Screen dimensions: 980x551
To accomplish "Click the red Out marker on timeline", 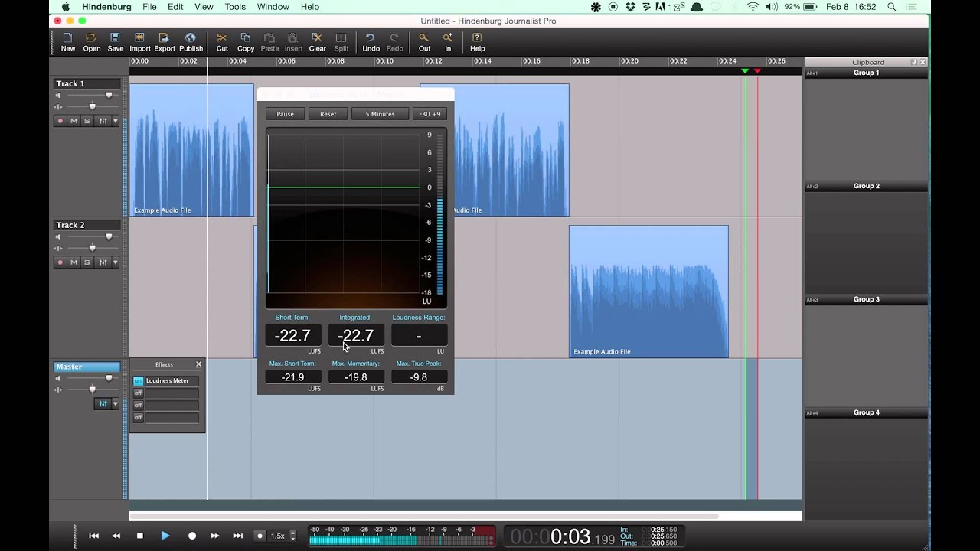I will click(x=757, y=71).
